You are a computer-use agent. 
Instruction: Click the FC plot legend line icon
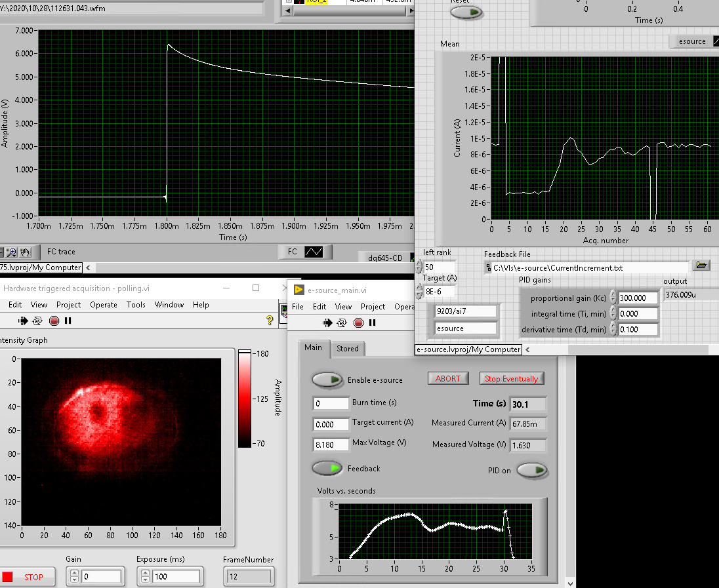click(314, 252)
